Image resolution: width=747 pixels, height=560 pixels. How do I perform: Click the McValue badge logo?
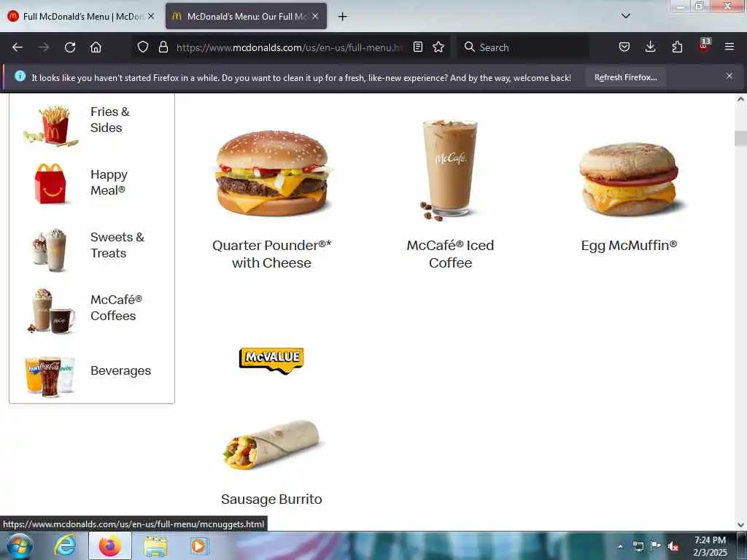(271, 360)
